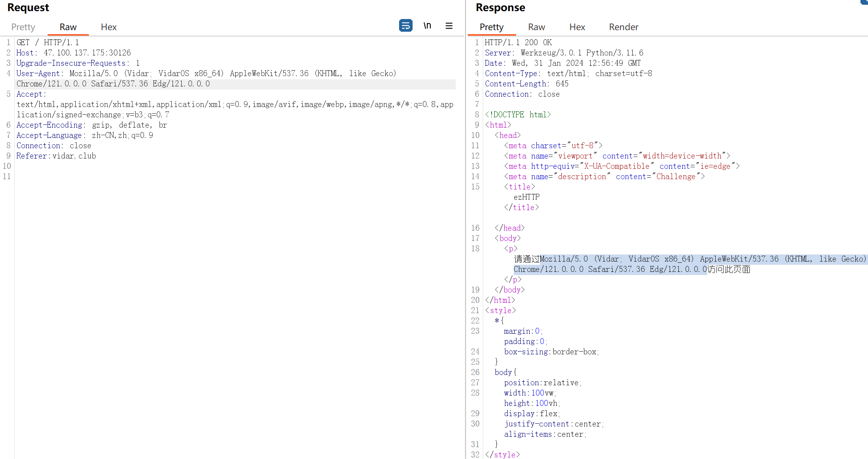Toggle the \n non-printable characters button
Viewport: 868px width, 459px height.
coord(427,26)
